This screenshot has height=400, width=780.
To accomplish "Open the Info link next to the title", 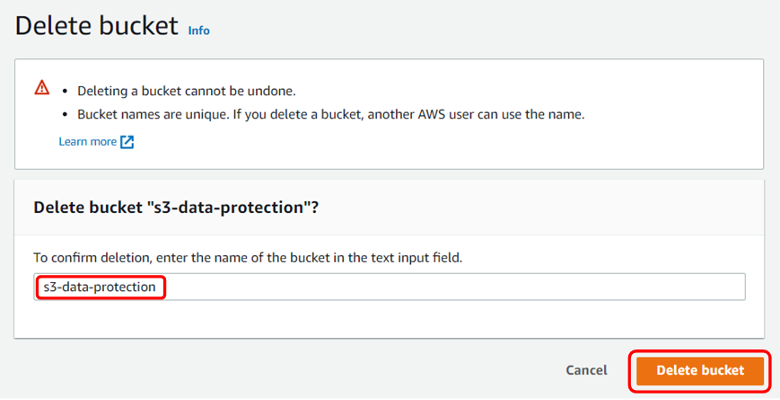I will tap(199, 30).
